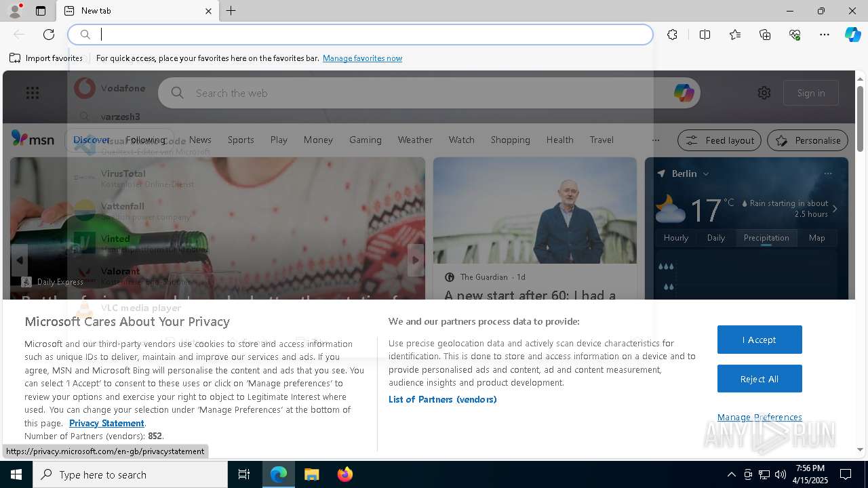Click the Personalise button
The image size is (868, 488).
808,140
